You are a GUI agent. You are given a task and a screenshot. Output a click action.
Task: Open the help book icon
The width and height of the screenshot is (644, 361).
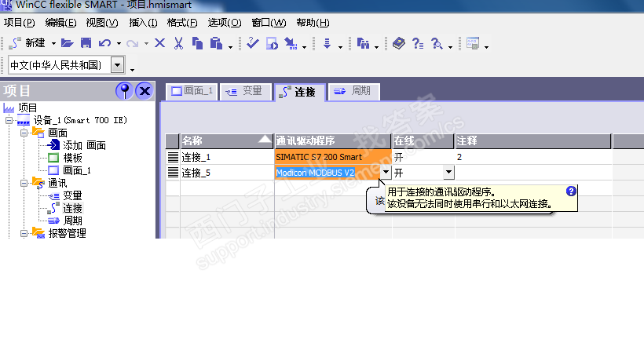tap(399, 43)
